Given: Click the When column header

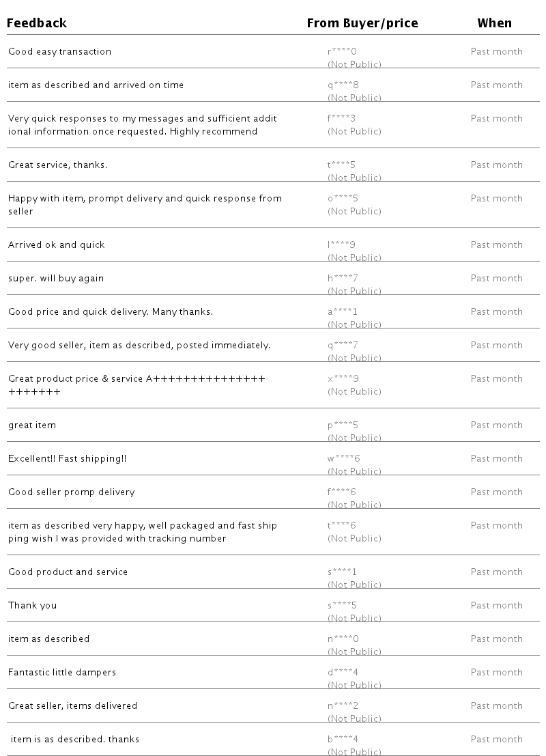Looking at the screenshot, I should coord(494,23).
